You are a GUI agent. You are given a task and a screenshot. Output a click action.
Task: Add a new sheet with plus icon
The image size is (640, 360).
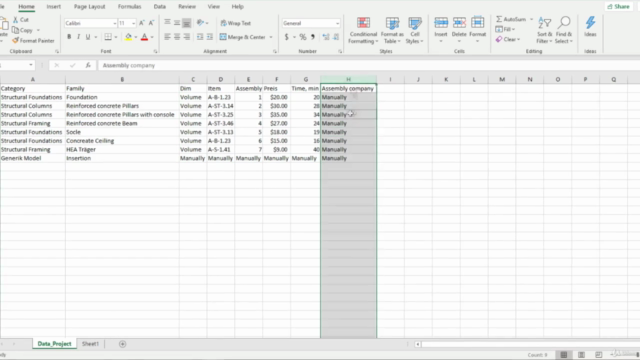[x=122, y=344]
